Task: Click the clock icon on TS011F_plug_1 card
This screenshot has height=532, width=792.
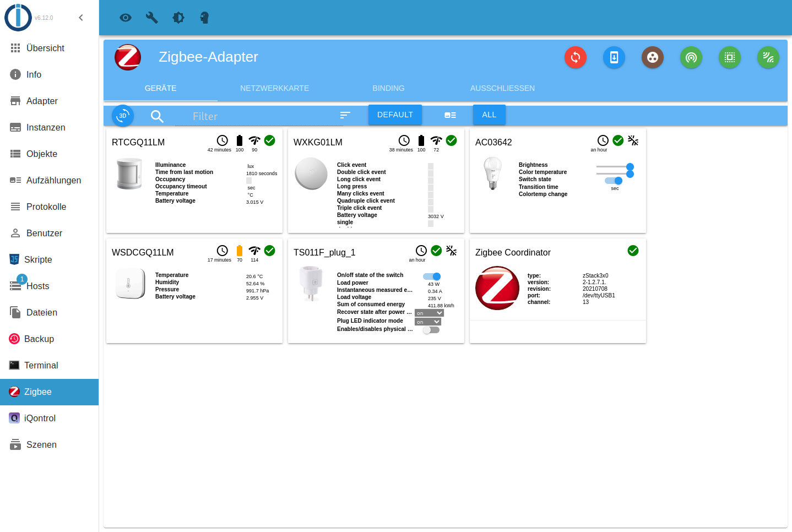Action: (x=421, y=251)
